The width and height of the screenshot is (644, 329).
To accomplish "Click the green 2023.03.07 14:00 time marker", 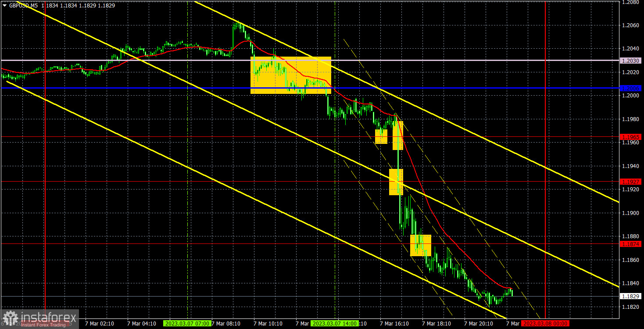I will [334, 324].
